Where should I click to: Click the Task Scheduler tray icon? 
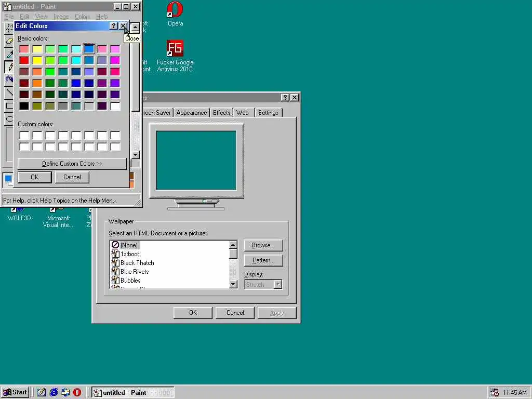click(495, 393)
